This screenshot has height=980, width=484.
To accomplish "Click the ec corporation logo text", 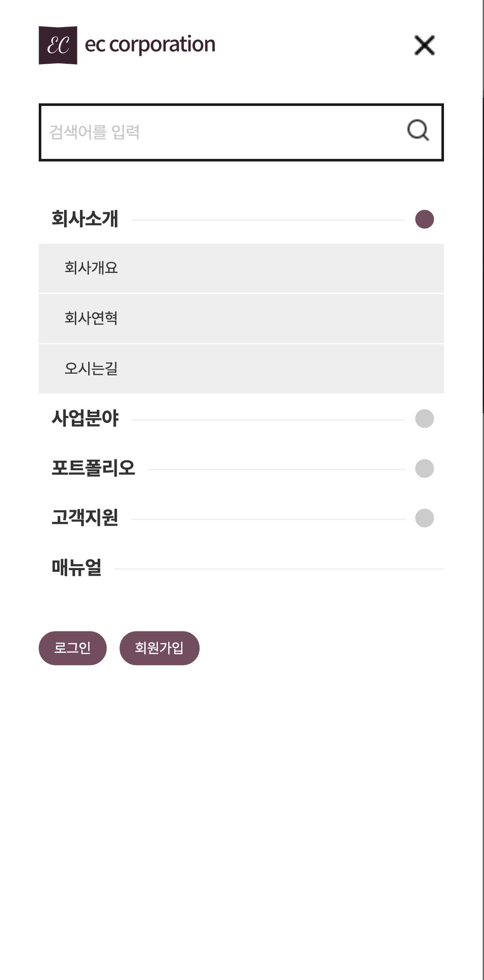I will click(x=150, y=44).
